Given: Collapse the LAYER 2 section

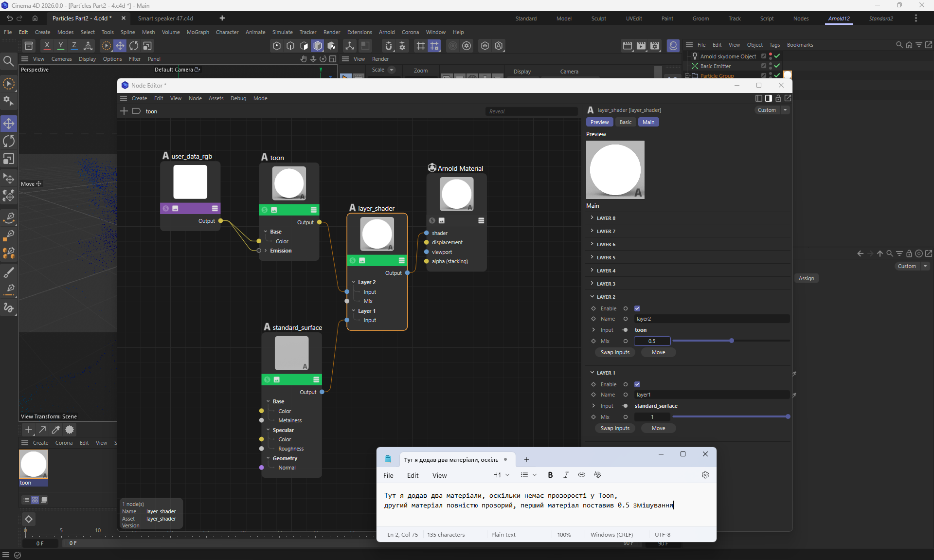Looking at the screenshot, I should [x=592, y=297].
